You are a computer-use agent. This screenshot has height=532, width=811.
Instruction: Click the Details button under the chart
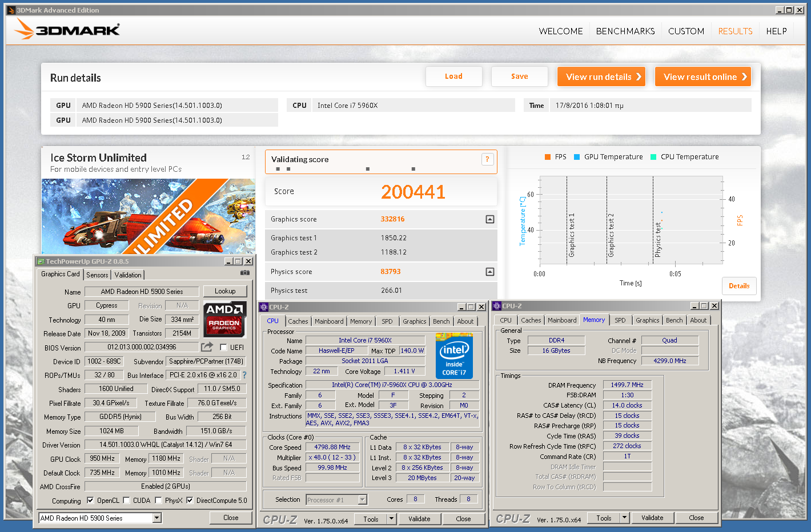pos(739,286)
